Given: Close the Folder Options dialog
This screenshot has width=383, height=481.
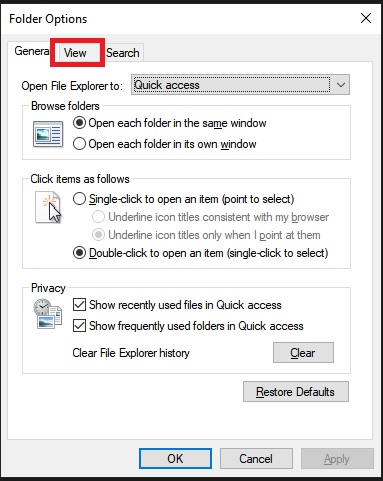Looking at the screenshot, I should pos(366,18).
